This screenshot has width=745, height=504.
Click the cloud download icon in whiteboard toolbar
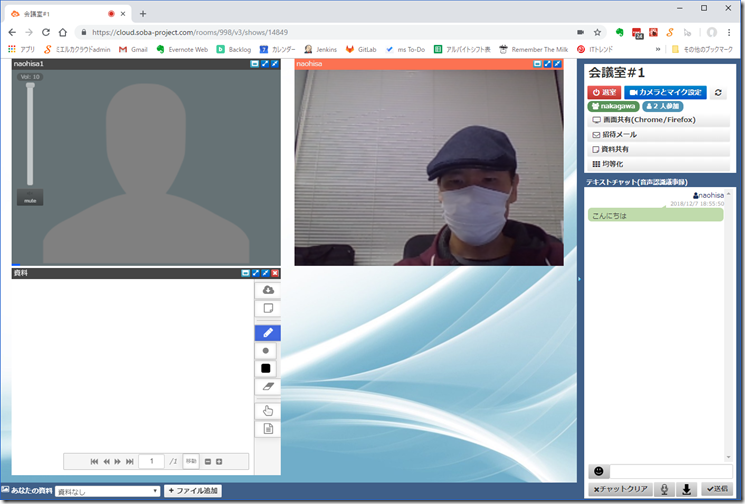pos(267,290)
